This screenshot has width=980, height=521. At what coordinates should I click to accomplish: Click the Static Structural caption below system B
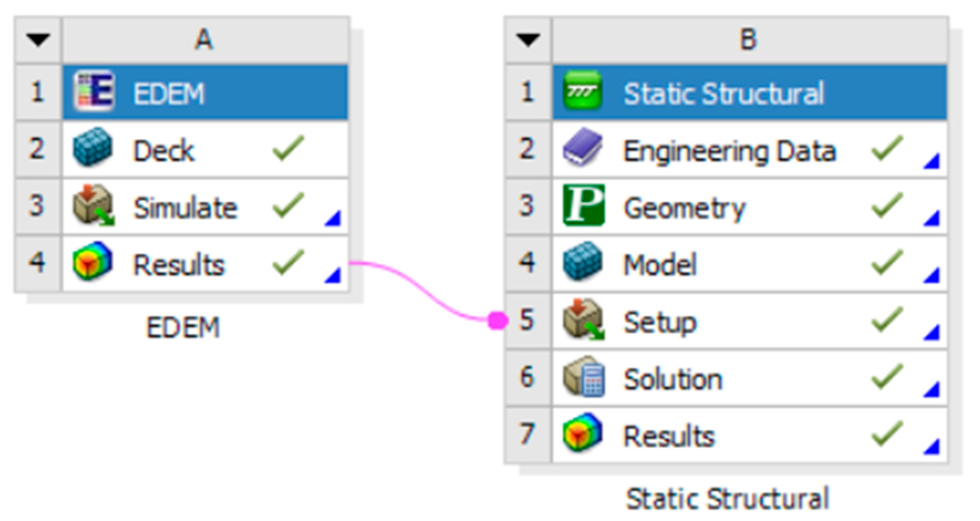[x=727, y=499]
